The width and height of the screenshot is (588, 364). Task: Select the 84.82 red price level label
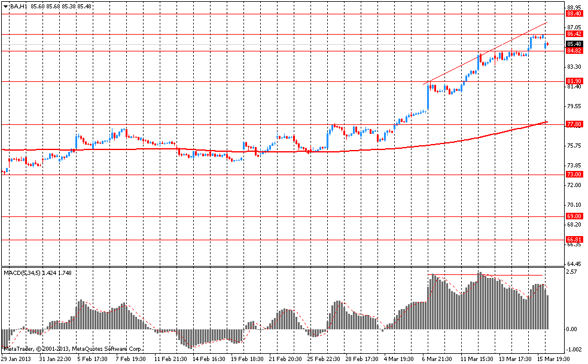click(x=574, y=51)
